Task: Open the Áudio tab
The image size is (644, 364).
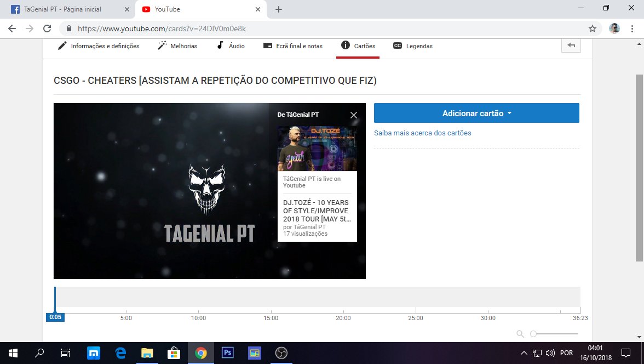Action: pyautogui.click(x=231, y=46)
